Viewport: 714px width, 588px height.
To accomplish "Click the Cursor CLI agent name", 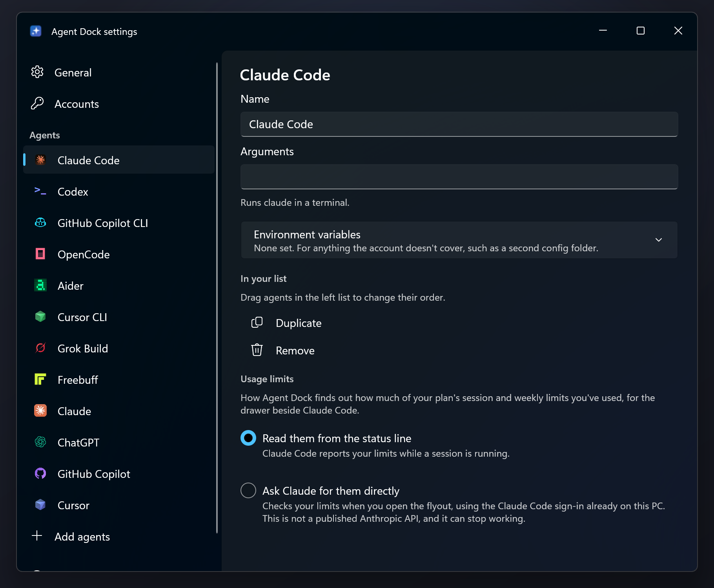I will pos(82,317).
